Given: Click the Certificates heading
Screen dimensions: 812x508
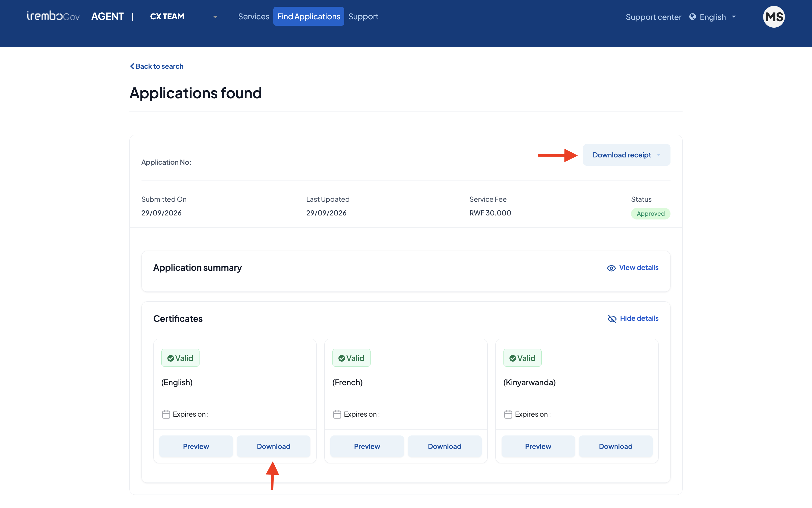Looking at the screenshot, I should [x=178, y=319].
